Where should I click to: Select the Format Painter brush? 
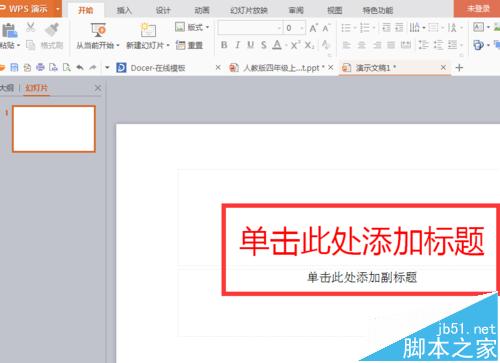(52, 30)
